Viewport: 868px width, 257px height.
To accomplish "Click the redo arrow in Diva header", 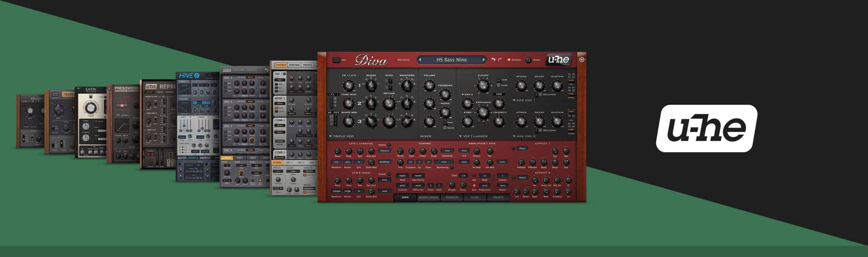I will [x=500, y=60].
